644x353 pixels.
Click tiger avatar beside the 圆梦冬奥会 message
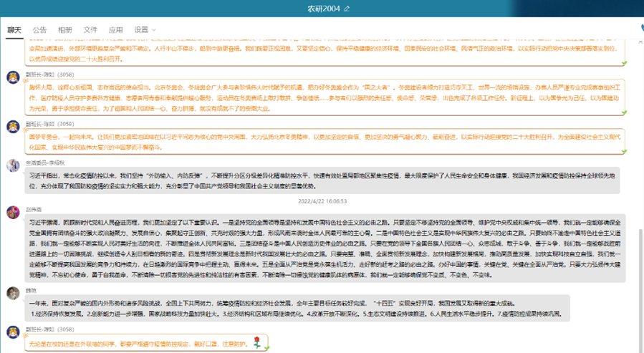(13, 127)
